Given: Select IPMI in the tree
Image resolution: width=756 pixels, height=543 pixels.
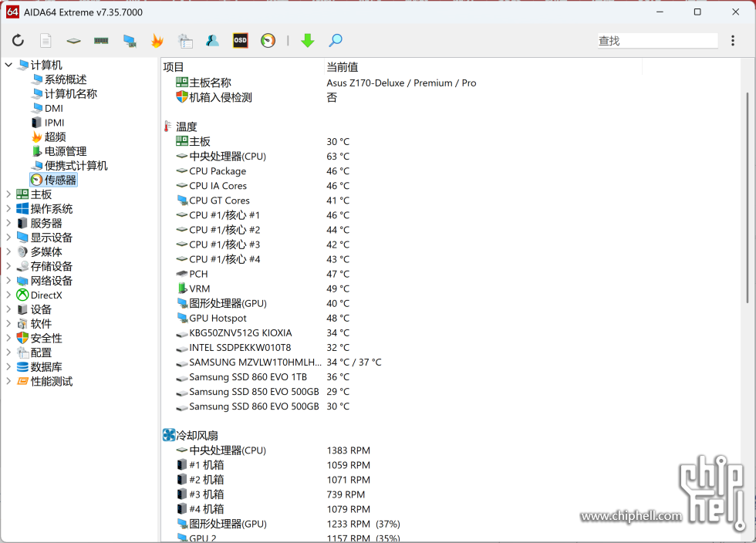Looking at the screenshot, I should click(48, 123).
